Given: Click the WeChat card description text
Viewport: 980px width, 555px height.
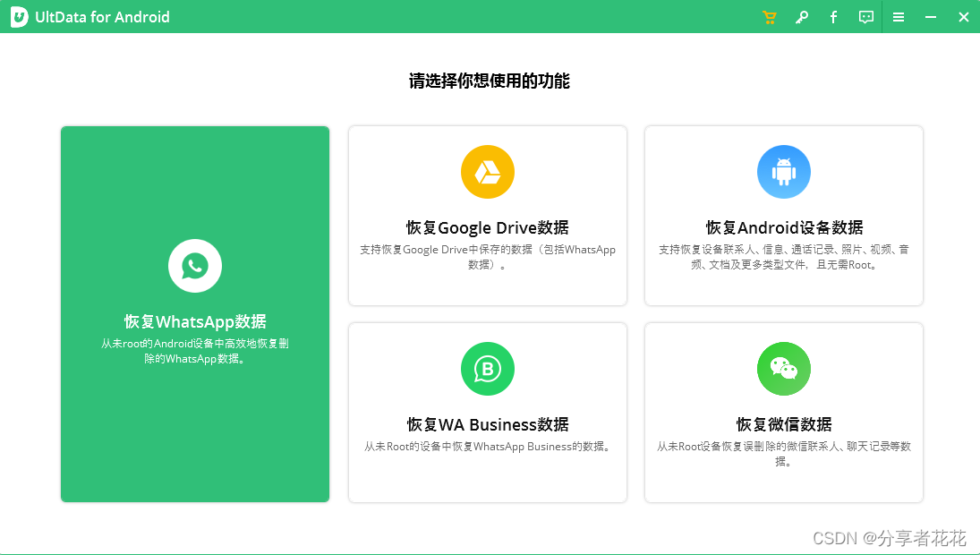Looking at the screenshot, I should (x=784, y=454).
